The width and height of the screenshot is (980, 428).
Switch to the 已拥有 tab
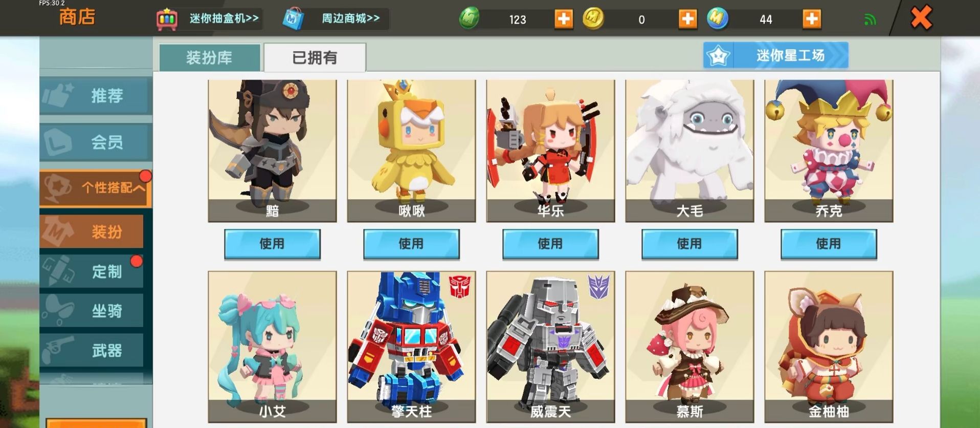click(x=315, y=57)
